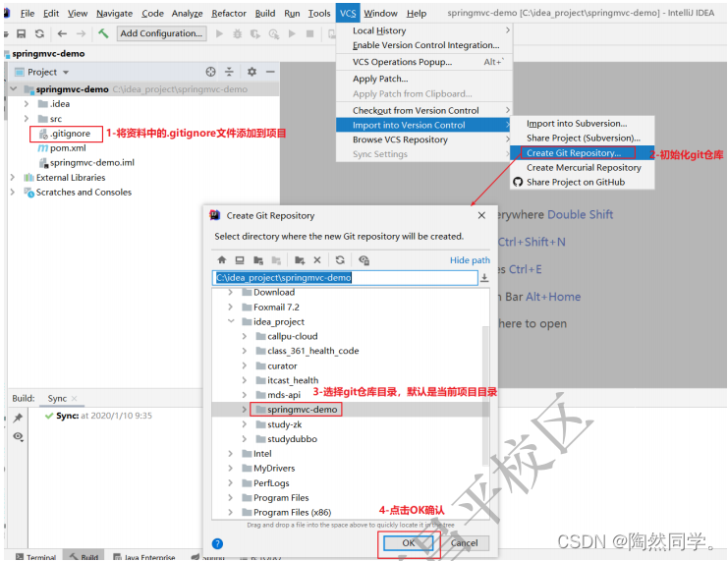Choose Import into Version Control
This screenshot has width=728, height=561.
(x=423, y=125)
